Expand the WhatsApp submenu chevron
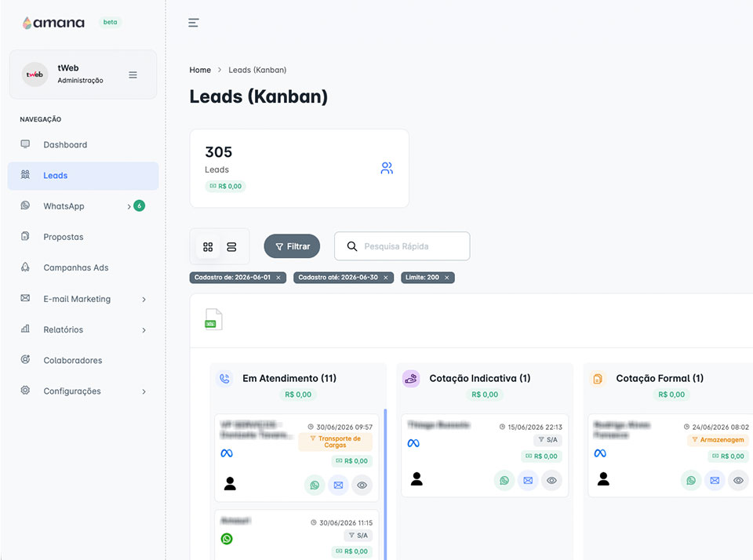Viewport: 753px width, 560px height. [129, 206]
